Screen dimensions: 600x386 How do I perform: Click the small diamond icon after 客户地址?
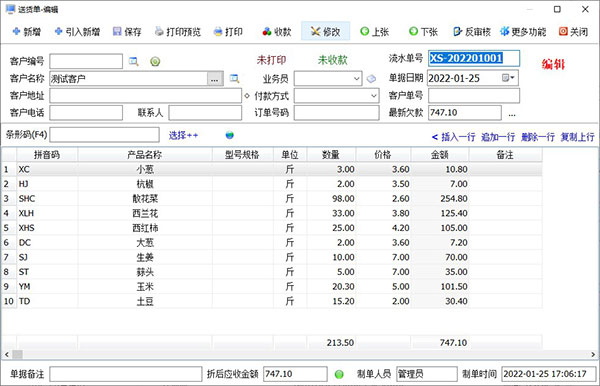click(x=247, y=96)
